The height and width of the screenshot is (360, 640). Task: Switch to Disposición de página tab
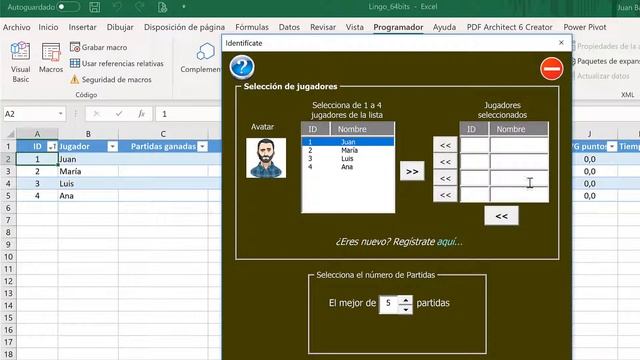[x=184, y=27]
